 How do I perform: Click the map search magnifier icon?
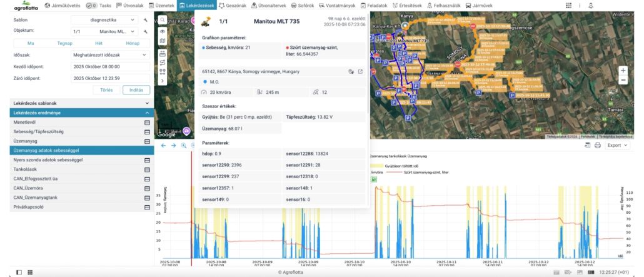(163, 20)
